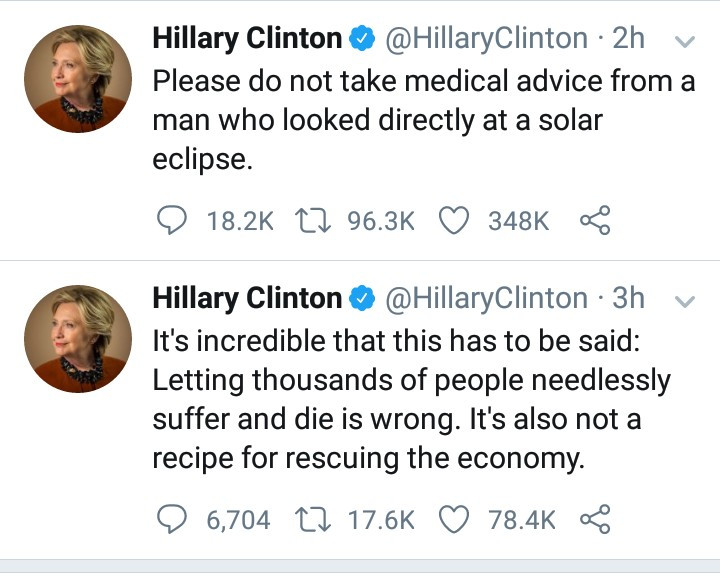Screen dimensions: 720x576
Task: Reply to the rescuing the economy tweet
Action: 172,519
